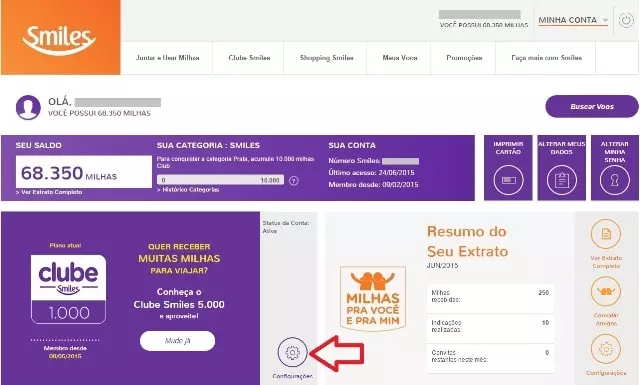Click the category help question mark icon
The height and width of the screenshot is (385, 640).
point(293,180)
